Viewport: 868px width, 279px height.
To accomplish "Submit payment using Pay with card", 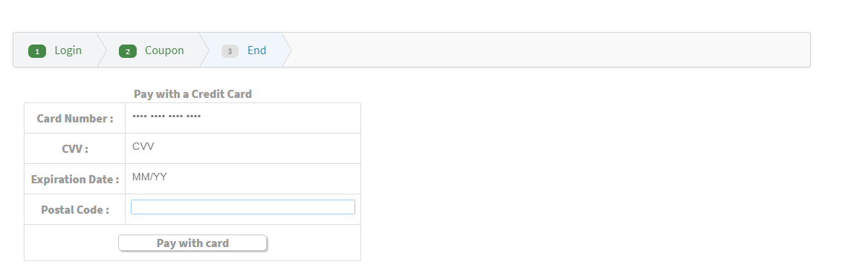I will click(x=192, y=243).
